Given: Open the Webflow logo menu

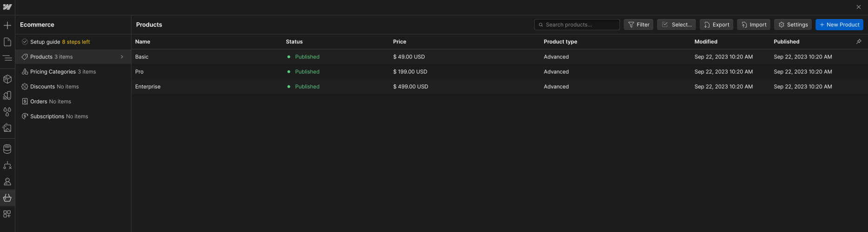Looking at the screenshot, I should [7, 7].
